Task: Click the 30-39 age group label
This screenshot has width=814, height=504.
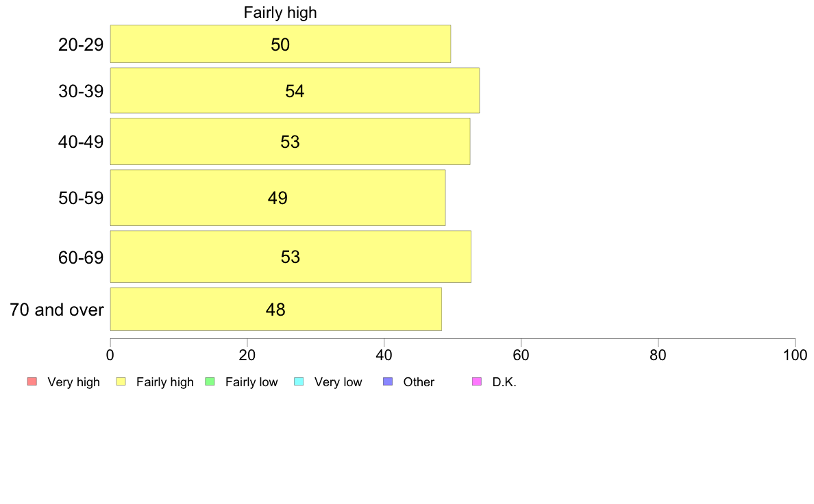Action: 81,91
